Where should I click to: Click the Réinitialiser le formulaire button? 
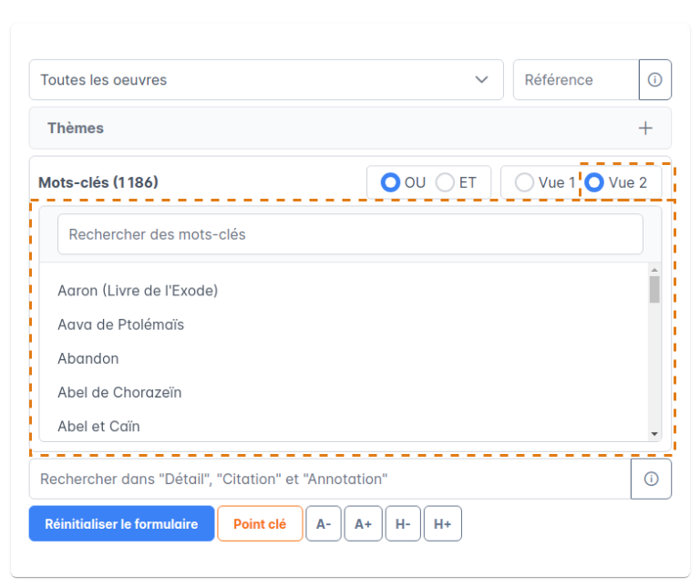click(x=121, y=524)
